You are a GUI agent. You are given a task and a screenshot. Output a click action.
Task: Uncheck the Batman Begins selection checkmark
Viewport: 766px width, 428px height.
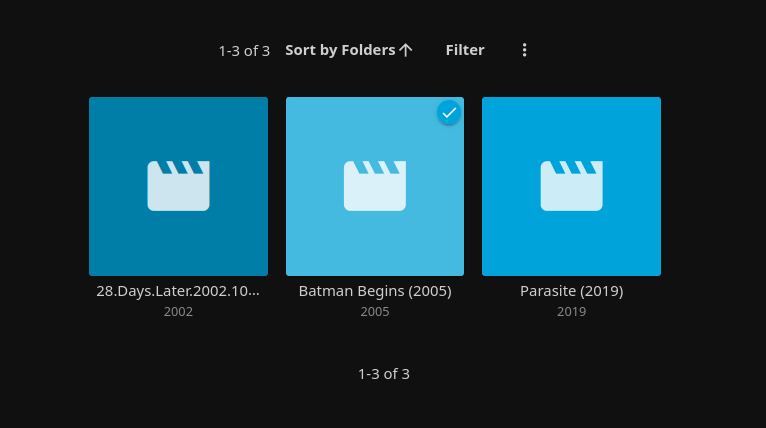[449, 113]
